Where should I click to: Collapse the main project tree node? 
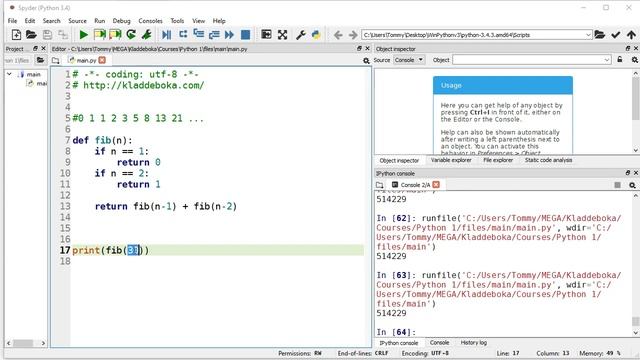tap(9, 74)
